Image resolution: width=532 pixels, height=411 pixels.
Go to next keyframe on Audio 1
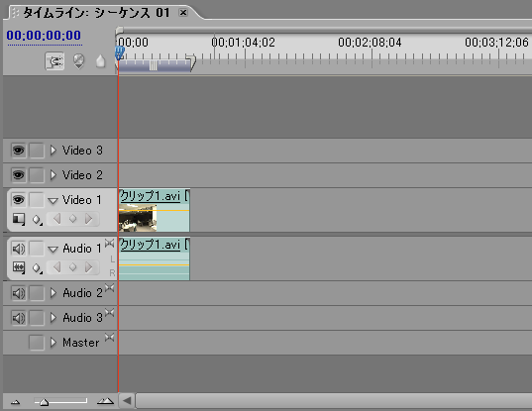point(89,267)
